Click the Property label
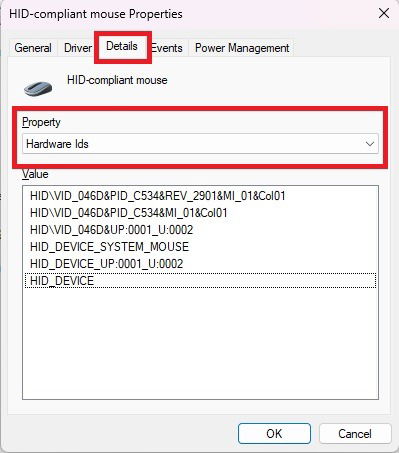The image size is (399, 453). coord(41,122)
